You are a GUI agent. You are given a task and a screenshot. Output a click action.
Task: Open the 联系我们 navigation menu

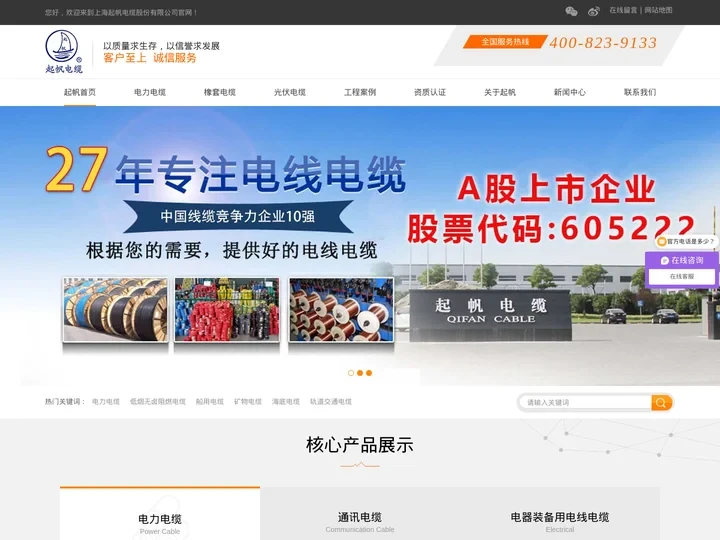tap(640, 92)
